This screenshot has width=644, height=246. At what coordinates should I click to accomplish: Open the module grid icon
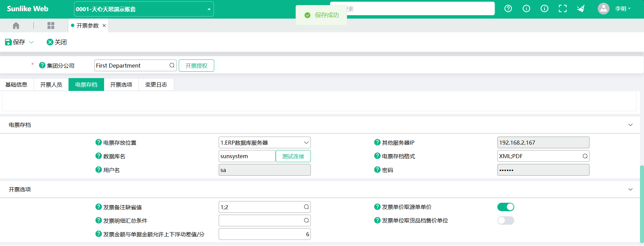pyautogui.click(x=51, y=26)
